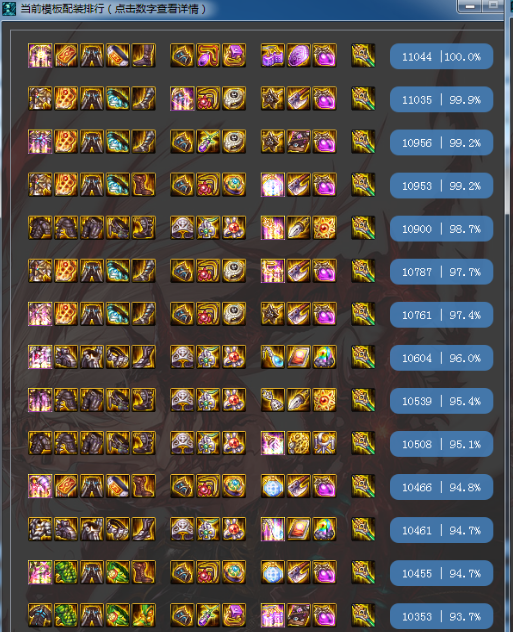Show details for score 10353 | 93.7%
The width and height of the screenshot is (513, 632).
[441, 616]
